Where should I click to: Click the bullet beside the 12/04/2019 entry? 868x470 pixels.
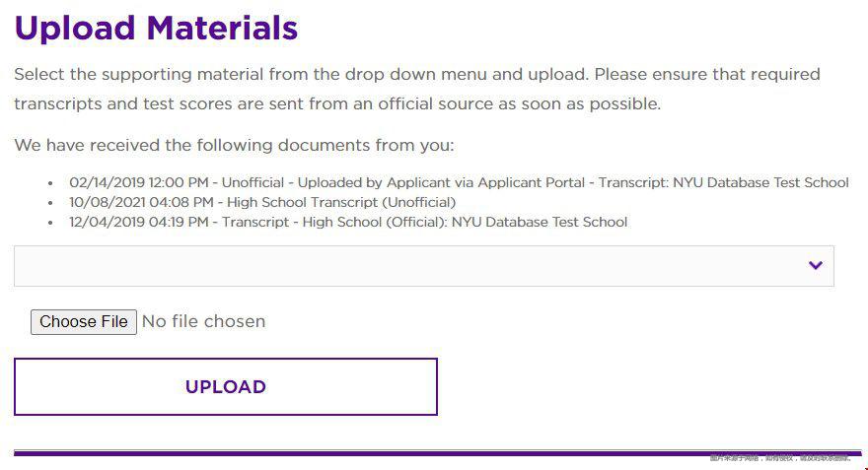tap(50, 223)
